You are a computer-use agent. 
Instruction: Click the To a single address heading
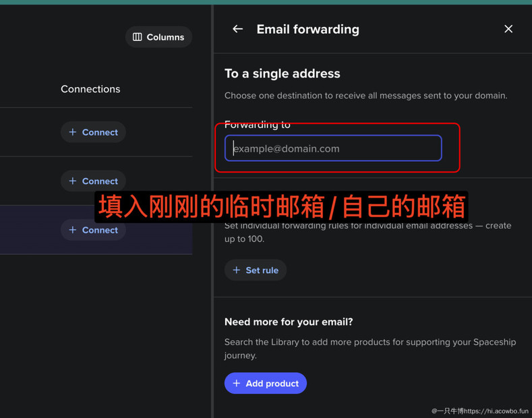click(x=283, y=73)
